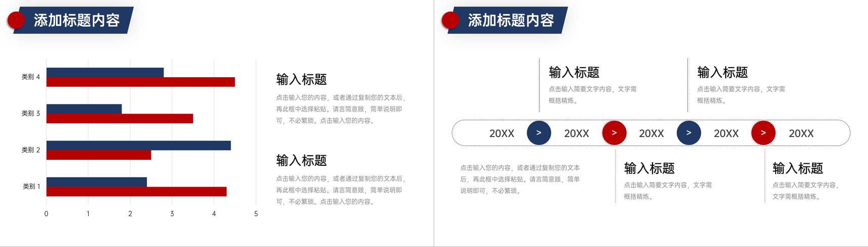868x247 pixels.
Task: Select the red circle beside right slide title
Action: [450, 21]
